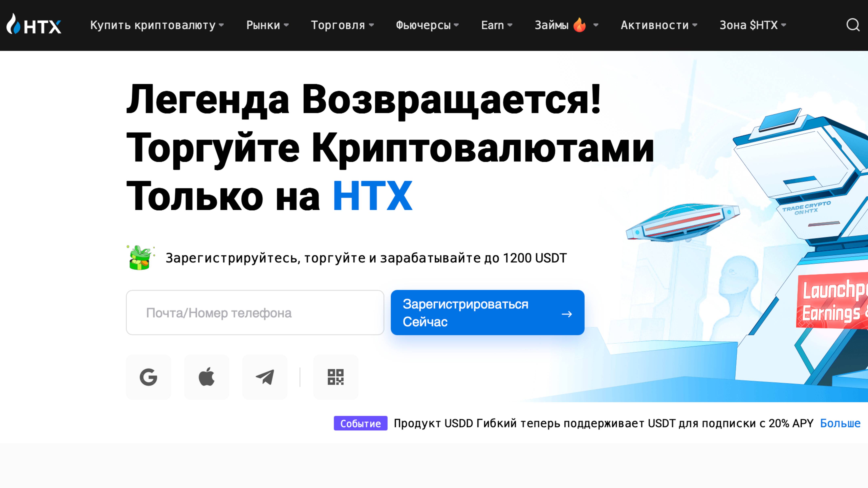
Task: Sign in with Telegram icon
Action: point(265,377)
